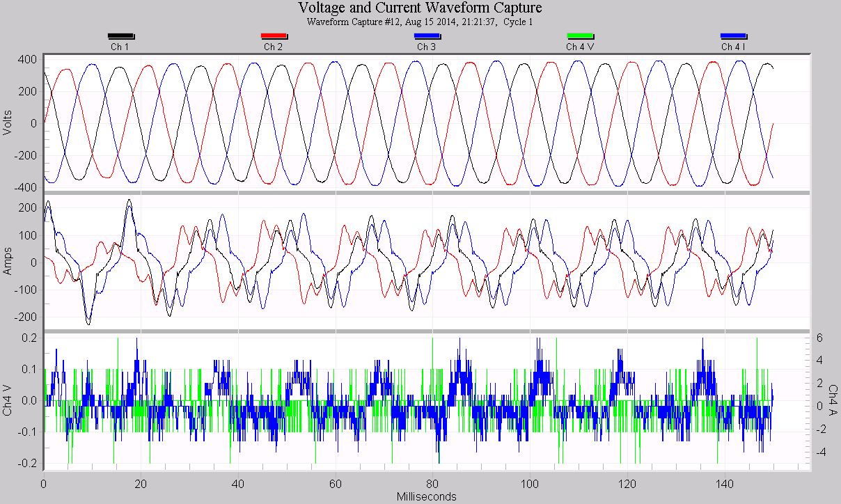Select the Ch4 A right axis label
The image size is (841, 504).
coord(833,400)
